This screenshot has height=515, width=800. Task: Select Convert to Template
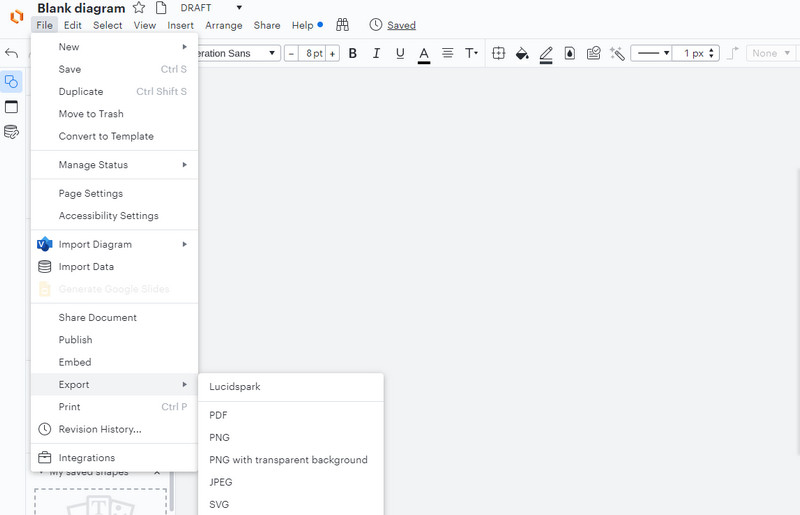coord(114,136)
